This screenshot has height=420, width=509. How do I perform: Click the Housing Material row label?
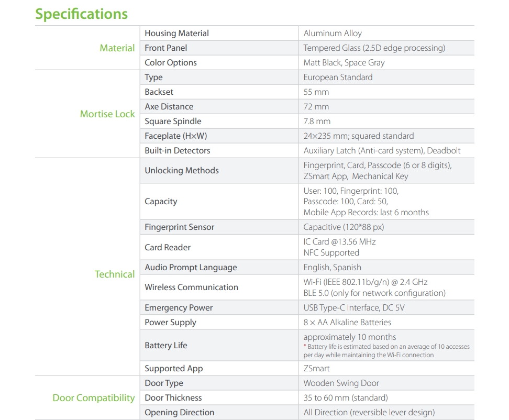click(176, 34)
